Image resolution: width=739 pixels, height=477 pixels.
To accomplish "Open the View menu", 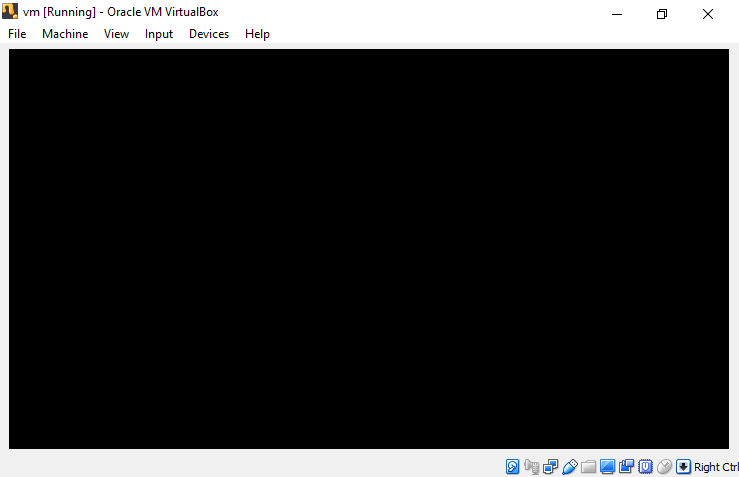I will point(116,34).
